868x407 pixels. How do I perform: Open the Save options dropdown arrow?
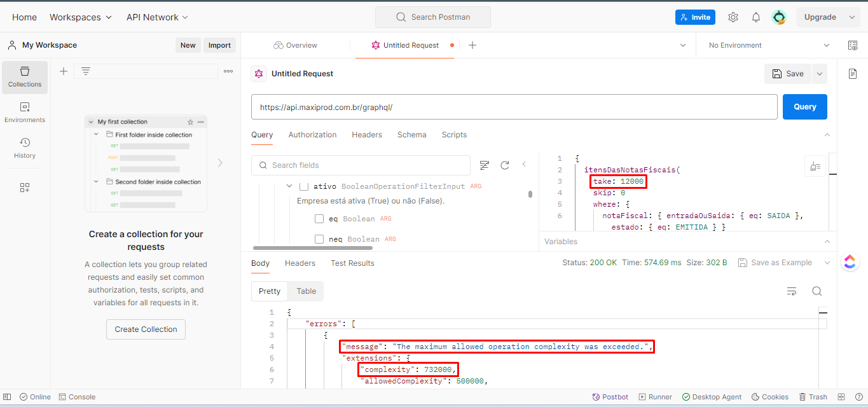click(820, 74)
